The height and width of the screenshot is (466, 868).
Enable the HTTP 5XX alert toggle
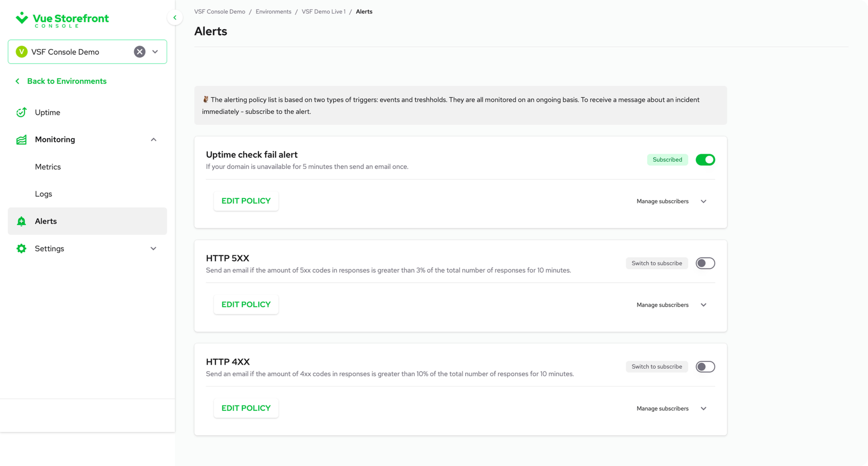click(x=705, y=263)
